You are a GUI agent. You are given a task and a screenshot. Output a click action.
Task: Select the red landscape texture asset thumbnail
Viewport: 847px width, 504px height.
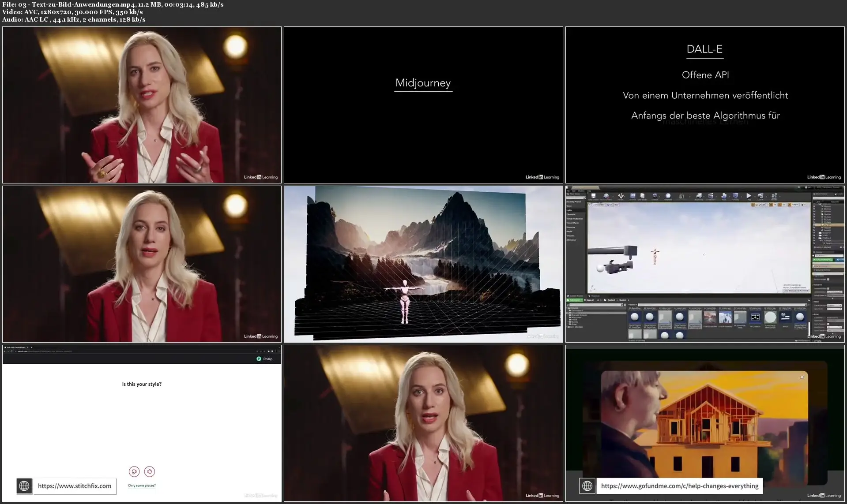(x=710, y=317)
